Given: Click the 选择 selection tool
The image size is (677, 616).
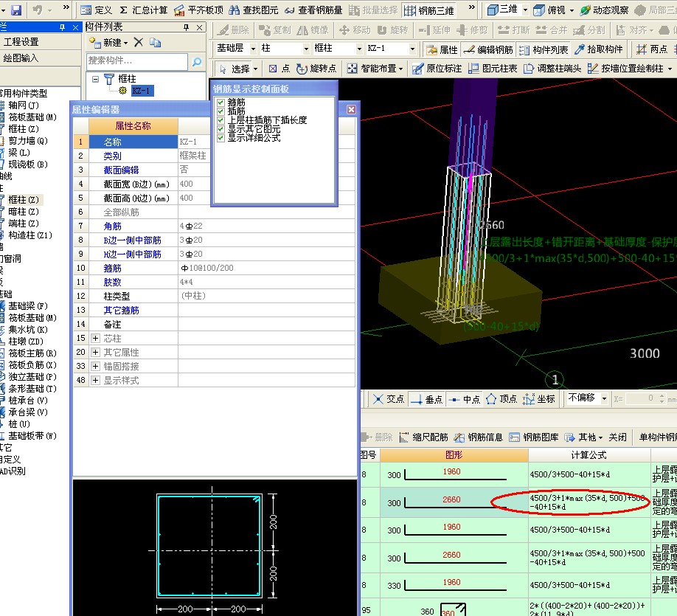Looking at the screenshot, I should tap(235, 69).
